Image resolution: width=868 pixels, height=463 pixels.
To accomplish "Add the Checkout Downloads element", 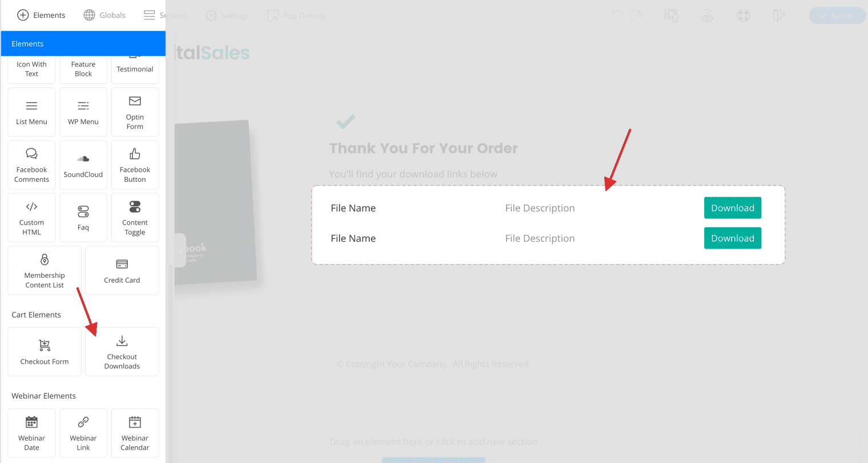I will tap(122, 352).
